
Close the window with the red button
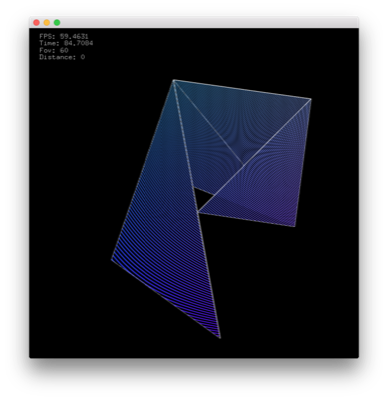click(37, 23)
